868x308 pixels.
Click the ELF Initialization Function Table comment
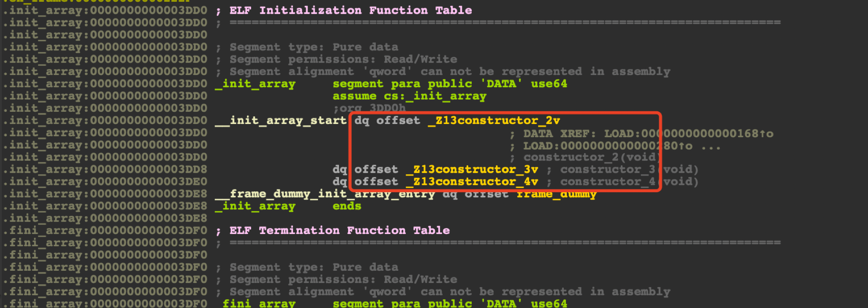pyautogui.click(x=350, y=10)
